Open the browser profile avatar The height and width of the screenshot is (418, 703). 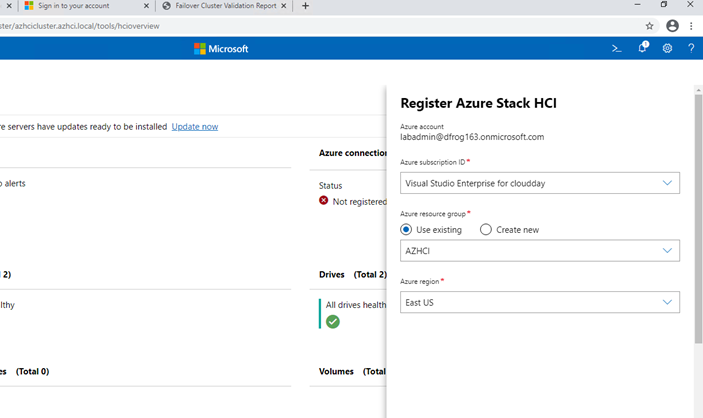pyautogui.click(x=672, y=26)
